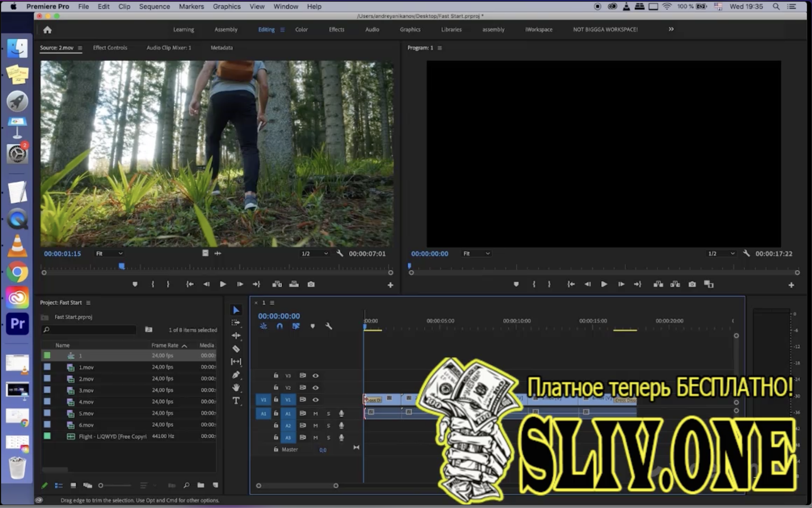This screenshot has height=508, width=812.
Task: Open the Sequence menu
Action: (x=155, y=6)
